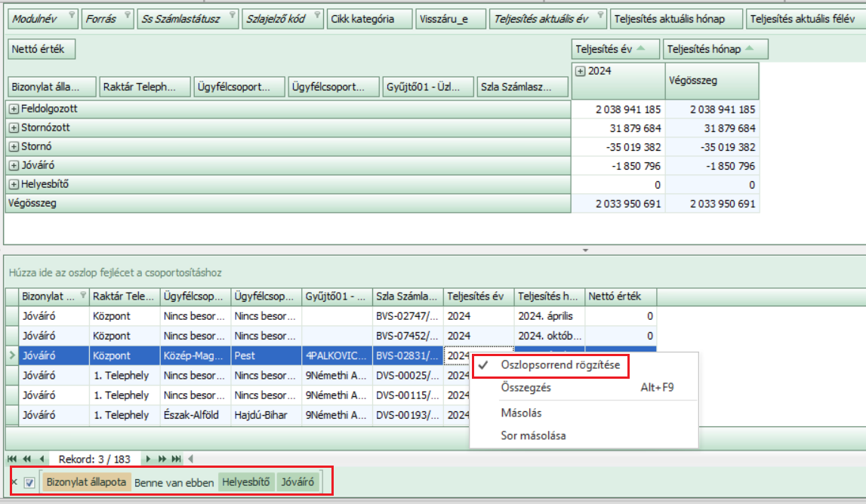Image resolution: width=866 pixels, height=504 pixels.
Task: Expand the Helyesbítő pivot row
Action: click(x=14, y=185)
